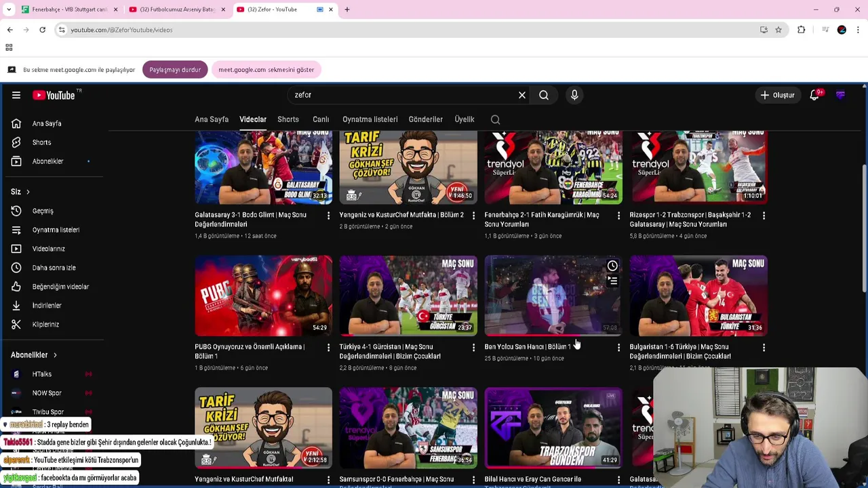The image size is (868, 488).
Task: Open options for Galatasaray 3-1 Bodo Glimt video
Action: 328,216
